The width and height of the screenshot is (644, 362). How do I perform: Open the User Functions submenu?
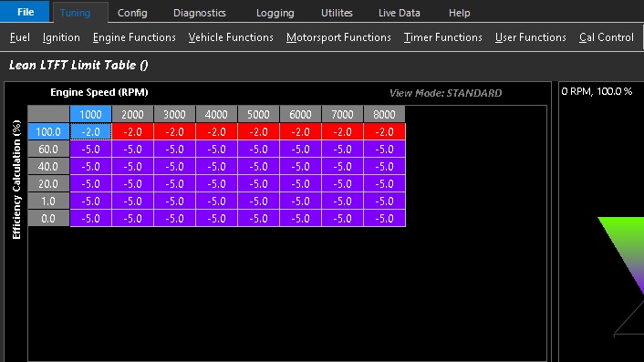click(530, 37)
